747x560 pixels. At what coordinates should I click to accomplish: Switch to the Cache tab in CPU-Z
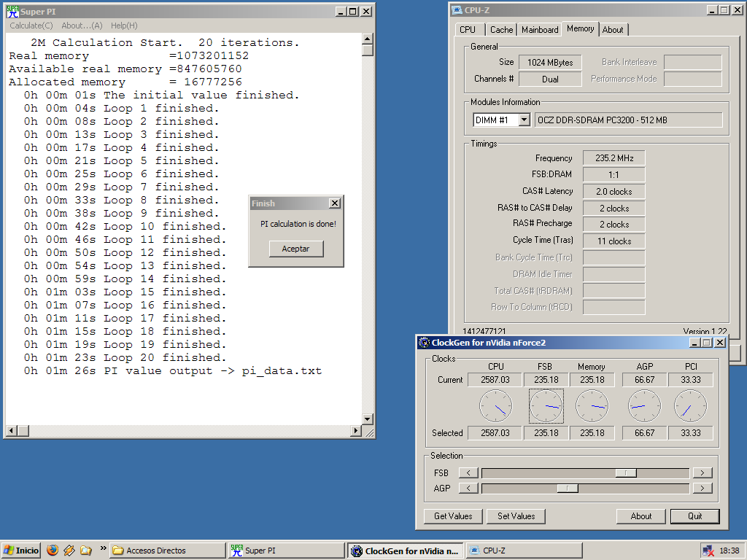[501, 30]
